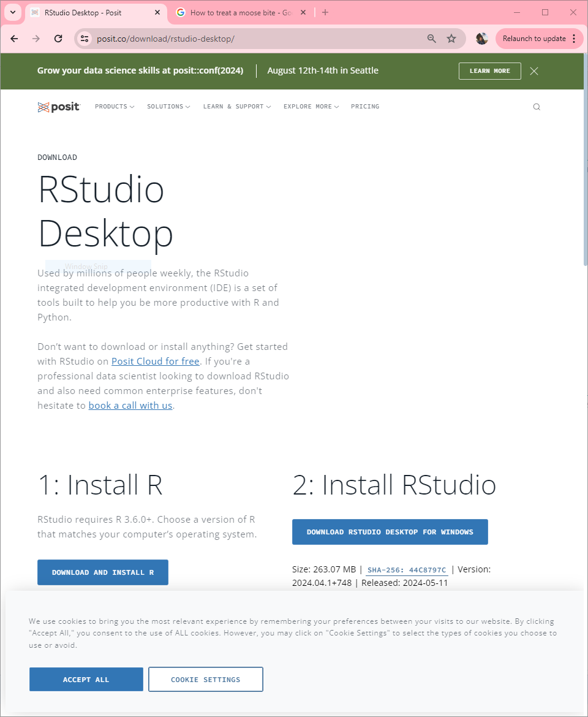Accept all cookies
The image size is (588, 717).
tap(86, 680)
